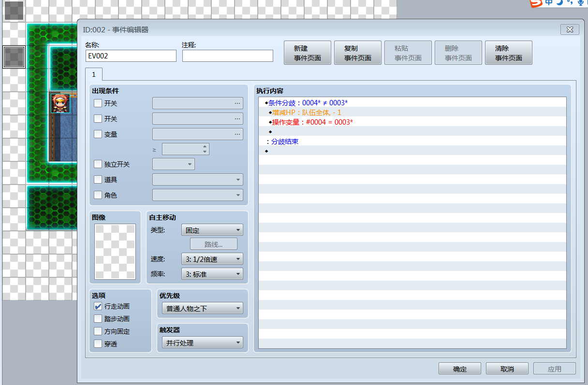Check the 方向固定 option
The width and height of the screenshot is (588, 385).
click(98, 331)
